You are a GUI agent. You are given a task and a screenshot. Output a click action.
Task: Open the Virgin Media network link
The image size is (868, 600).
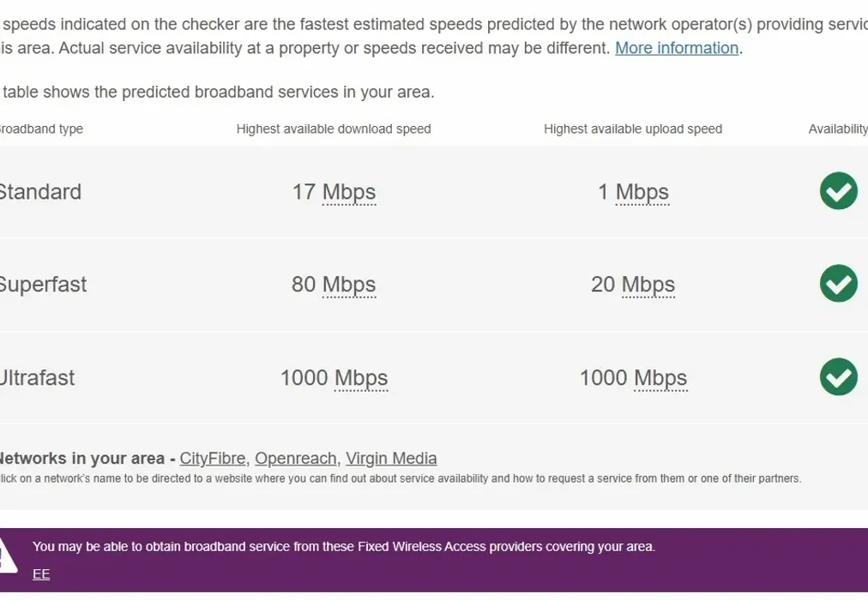pyautogui.click(x=391, y=458)
